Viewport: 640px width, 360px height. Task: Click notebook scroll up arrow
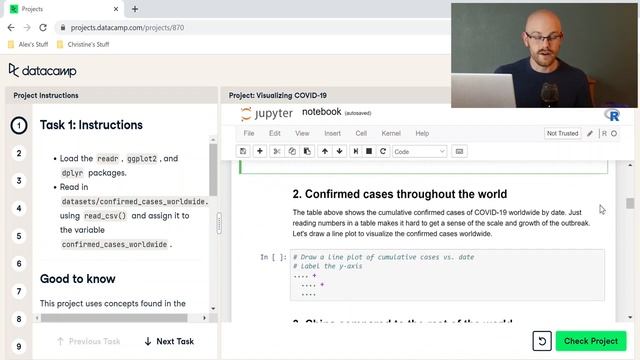pyautogui.click(x=630, y=165)
